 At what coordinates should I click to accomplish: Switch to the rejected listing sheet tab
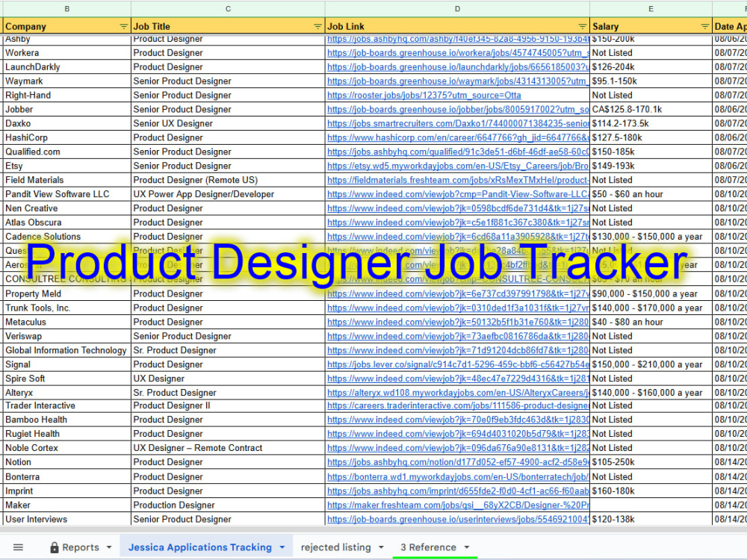click(x=336, y=547)
